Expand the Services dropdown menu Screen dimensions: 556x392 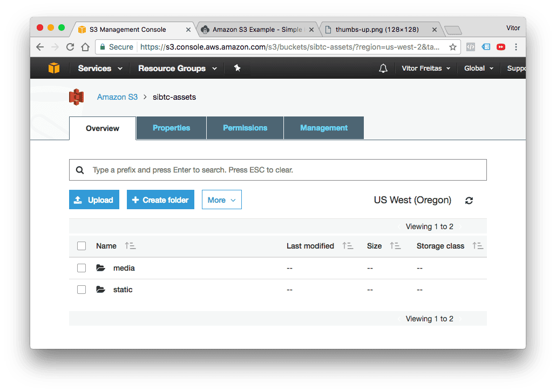pyautogui.click(x=100, y=68)
